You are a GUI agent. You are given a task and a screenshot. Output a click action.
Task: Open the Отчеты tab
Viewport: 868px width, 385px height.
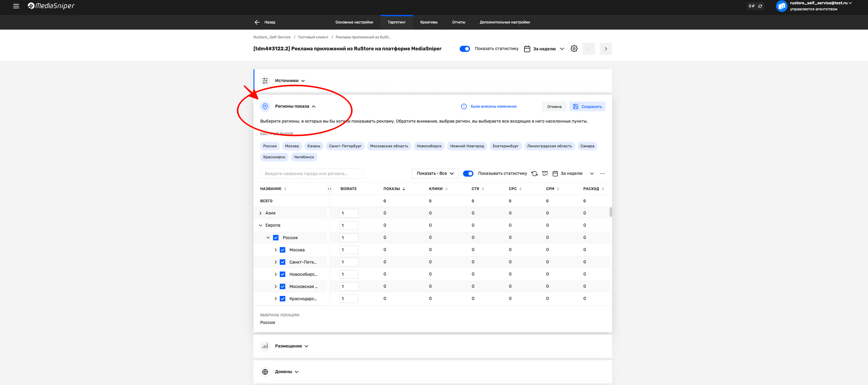458,22
